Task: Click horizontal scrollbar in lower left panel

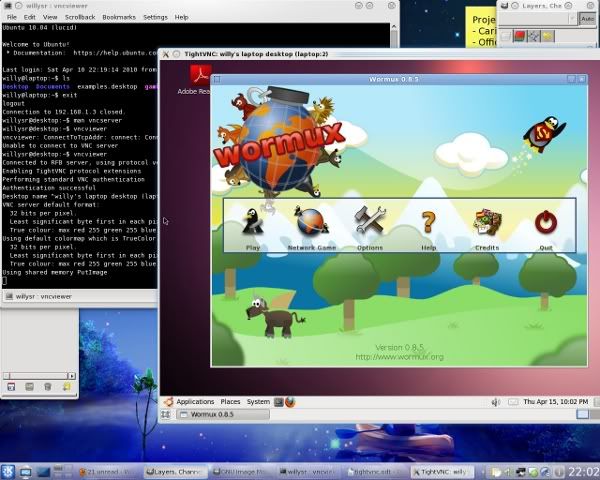Action: (39, 376)
